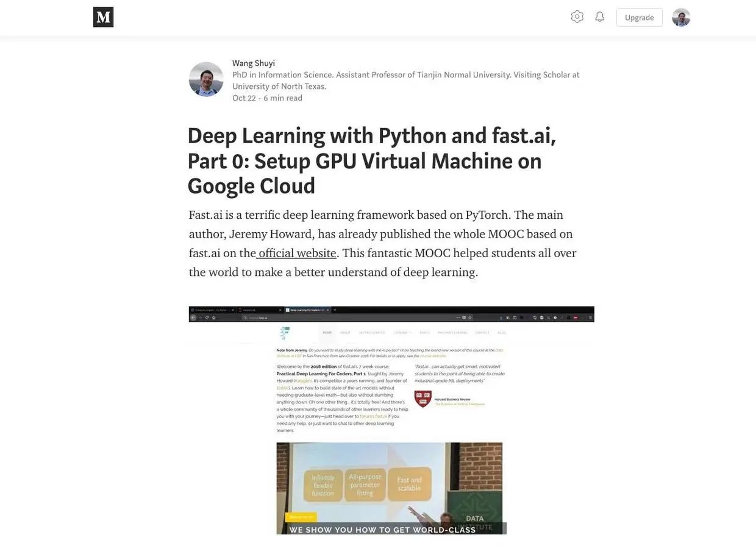This screenshot has width=756, height=546.
Task: Click the article title heading
Action: pos(372,160)
